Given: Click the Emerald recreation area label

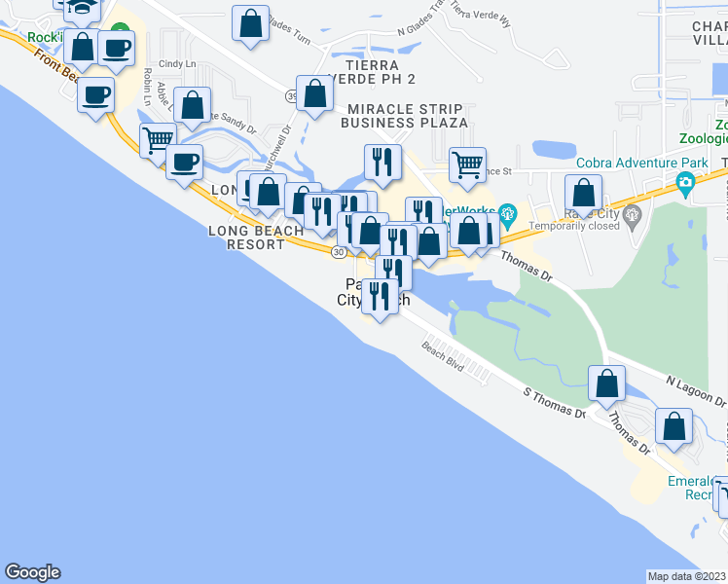Looking at the screenshot, I should tap(690, 488).
